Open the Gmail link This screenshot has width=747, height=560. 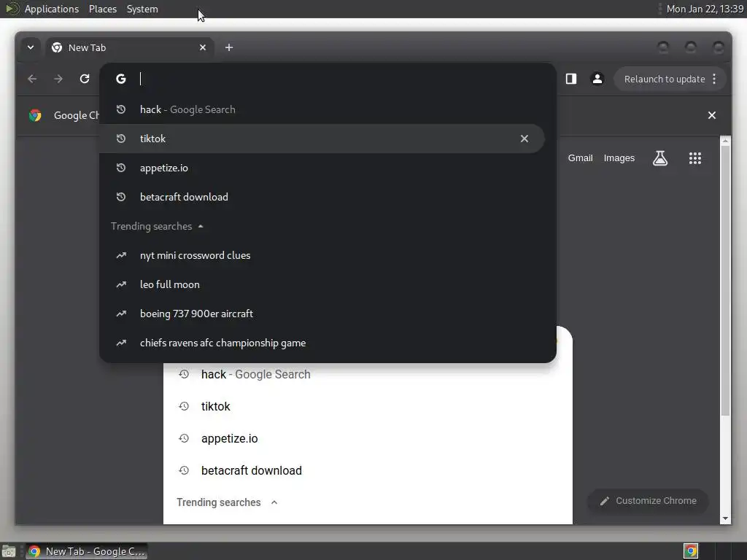580,158
